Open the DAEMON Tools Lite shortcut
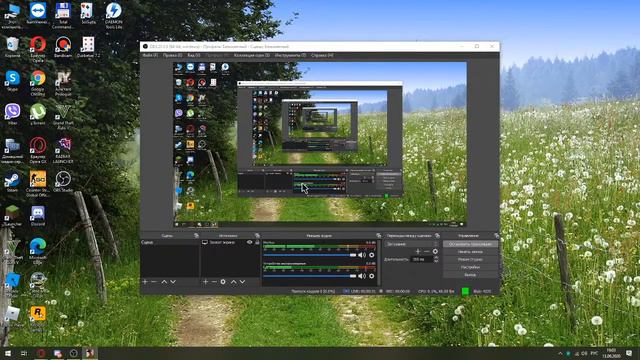The height and width of the screenshot is (360, 640). coord(113,16)
